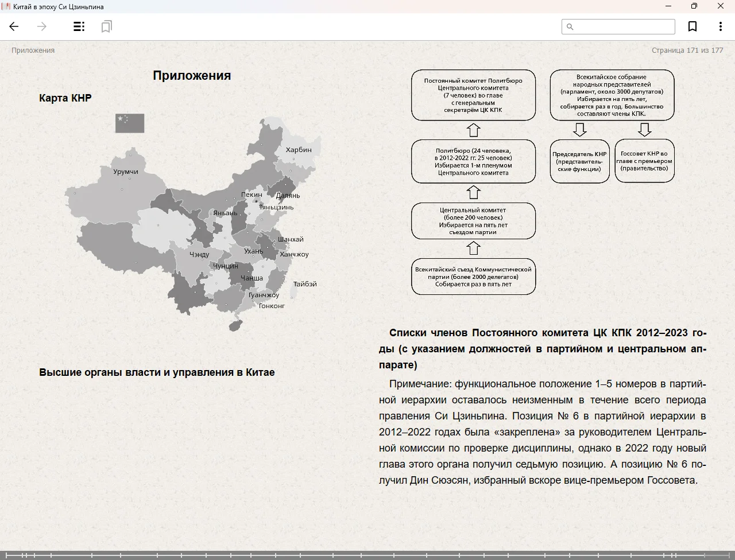Viewport: 735px width, 560px height.
Task: Click inside the search input field
Action: [624, 26]
